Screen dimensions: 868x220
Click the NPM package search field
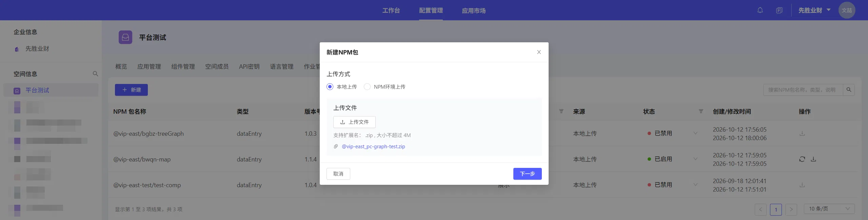803,90
